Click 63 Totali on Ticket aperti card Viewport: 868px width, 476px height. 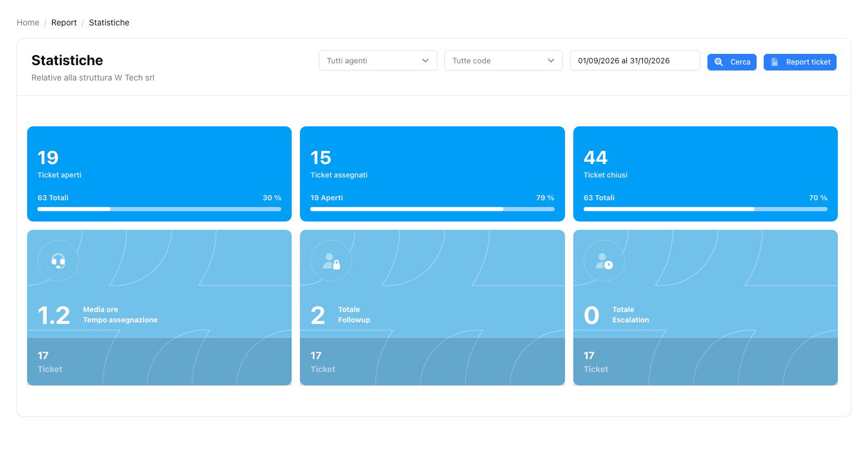pyautogui.click(x=53, y=198)
